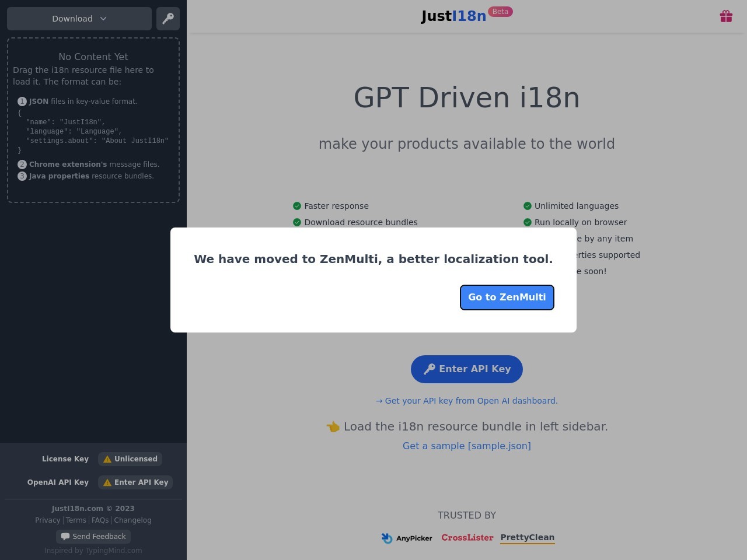Click the JustI18n logo title
This screenshot has height=560, width=747.
click(x=453, y=16)
